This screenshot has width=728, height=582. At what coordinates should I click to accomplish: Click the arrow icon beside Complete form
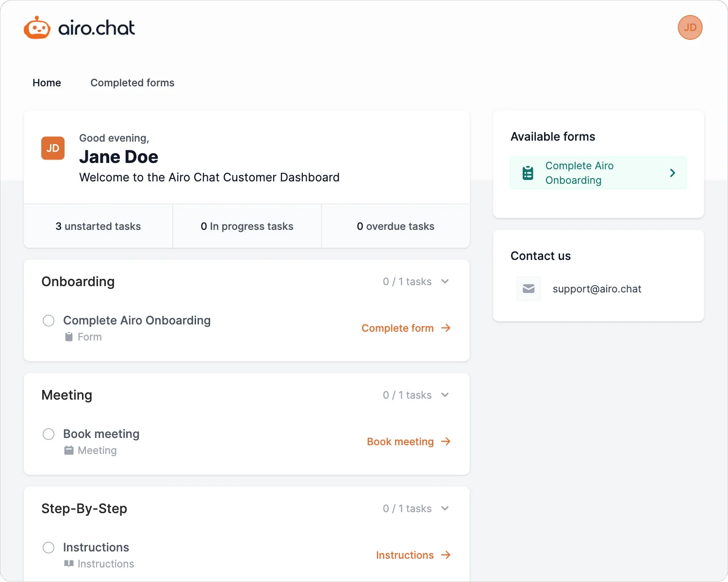[446, 328]
